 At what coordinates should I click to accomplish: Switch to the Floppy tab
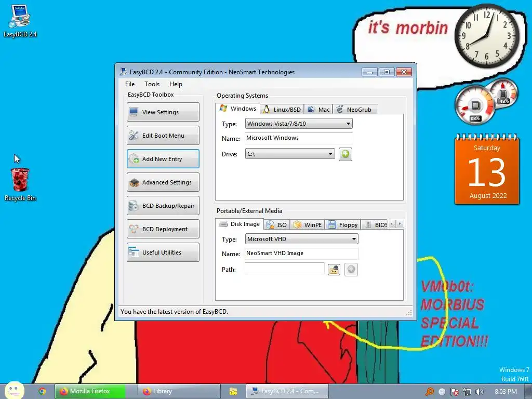(343, 224)
